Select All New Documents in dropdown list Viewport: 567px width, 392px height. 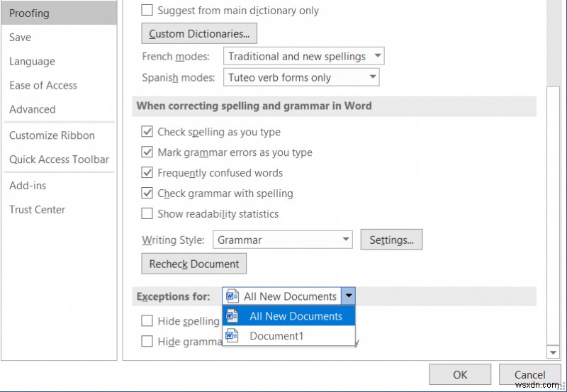[296, 316]
